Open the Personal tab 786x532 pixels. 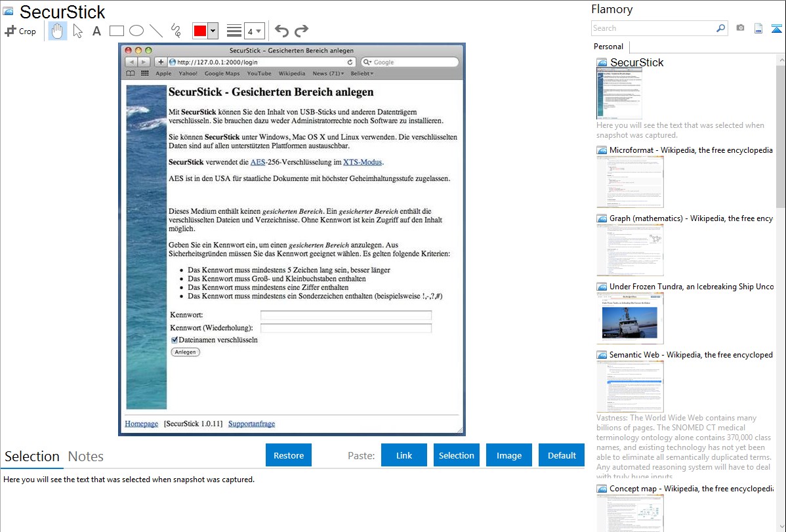point(609,47)
